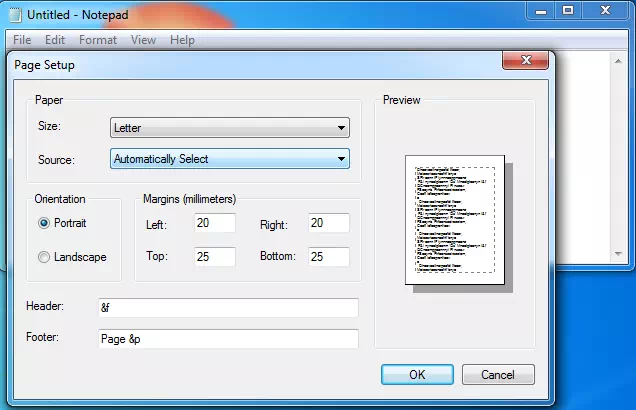This screenshot has width=636, height=410.
Task: Click the Top margin field
Action: click(215, 257)
